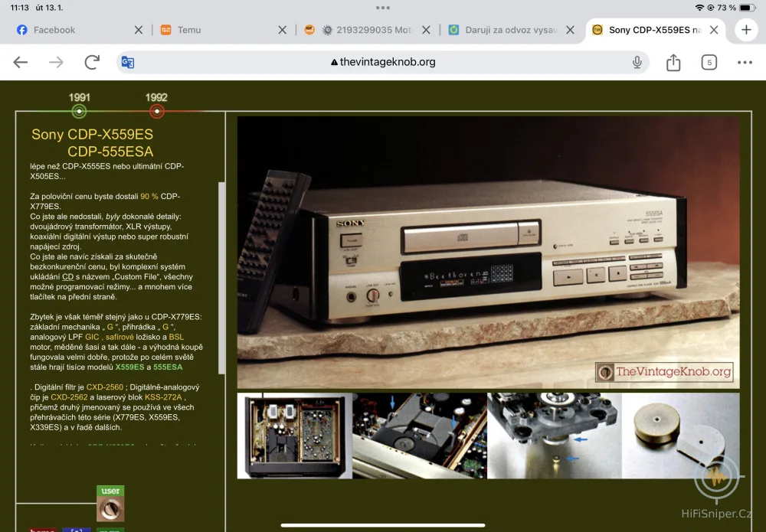Go forward to the next page
The width and height of the screenshot is (766, 532).
(x=56, y=62)
